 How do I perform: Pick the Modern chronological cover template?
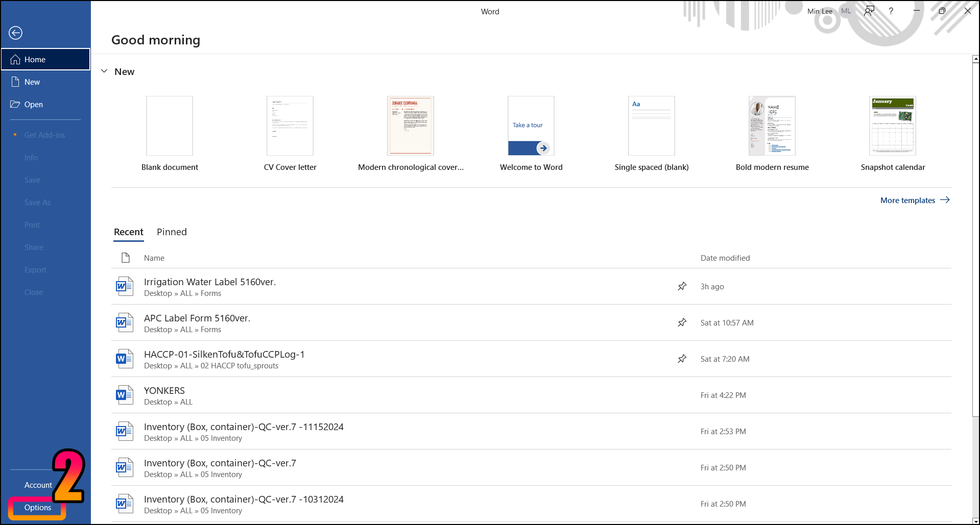[411, 134]
